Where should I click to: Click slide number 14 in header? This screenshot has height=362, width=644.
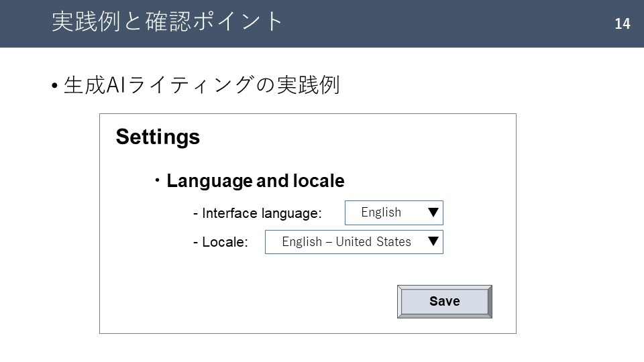click(623, 24)
